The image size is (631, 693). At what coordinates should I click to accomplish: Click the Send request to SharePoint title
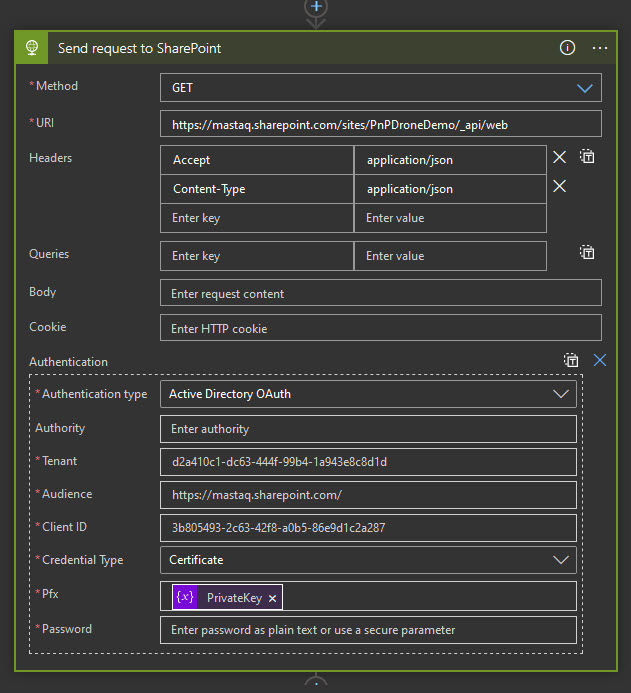pos(140,48)
